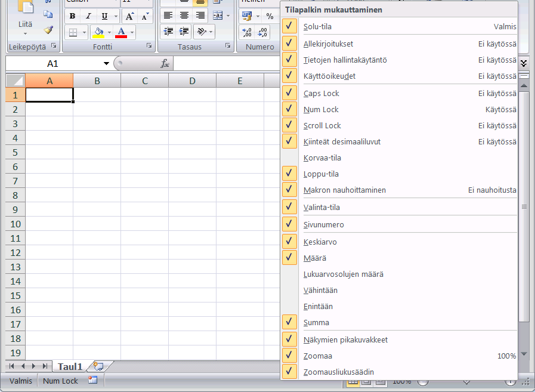Increase the cell indent
The width and height of the screenshot is (535, 392).
[x=184, y=32]
